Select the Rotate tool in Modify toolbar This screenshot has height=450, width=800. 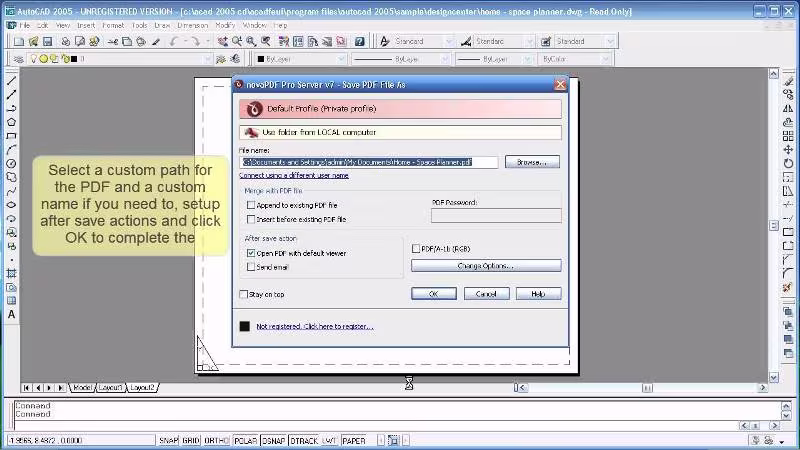click(788, 163)
